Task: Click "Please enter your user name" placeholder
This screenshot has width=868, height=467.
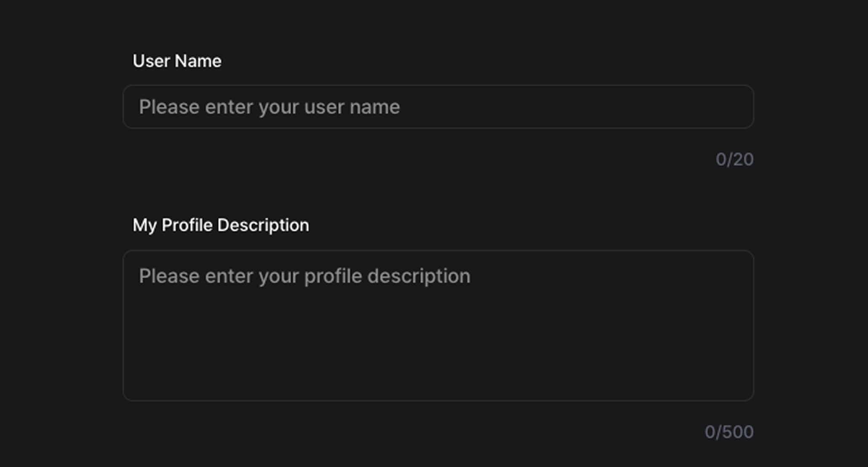Action: (270, 107)
